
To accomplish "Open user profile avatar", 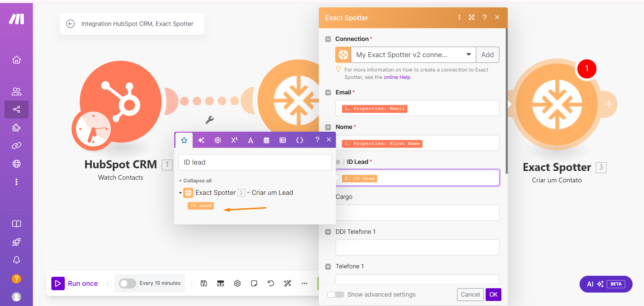I will (x=16, y=297).
